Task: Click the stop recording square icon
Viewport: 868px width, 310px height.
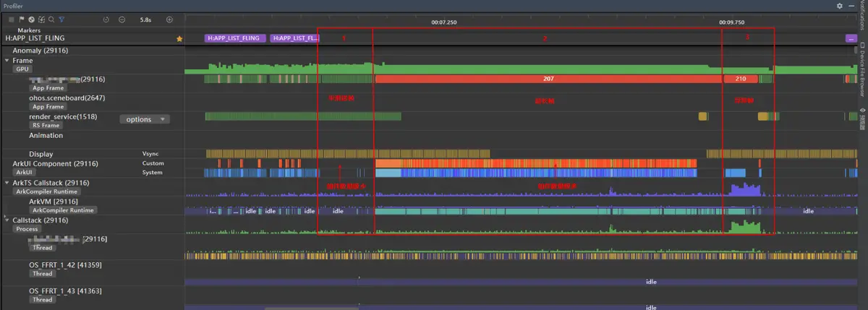Action: tap(11, 20)
